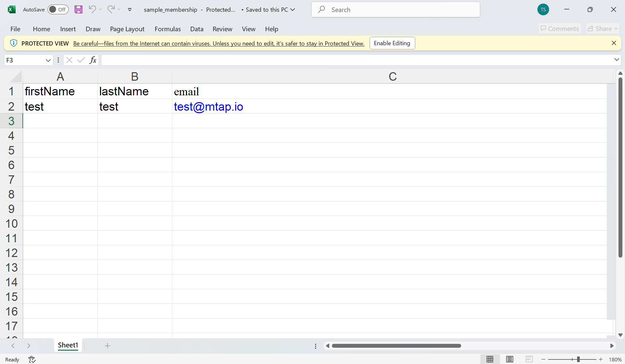Open the Name Box dropdown
Image resolution: width=625 pixels, height=364 pixels.
click(48, 60)
